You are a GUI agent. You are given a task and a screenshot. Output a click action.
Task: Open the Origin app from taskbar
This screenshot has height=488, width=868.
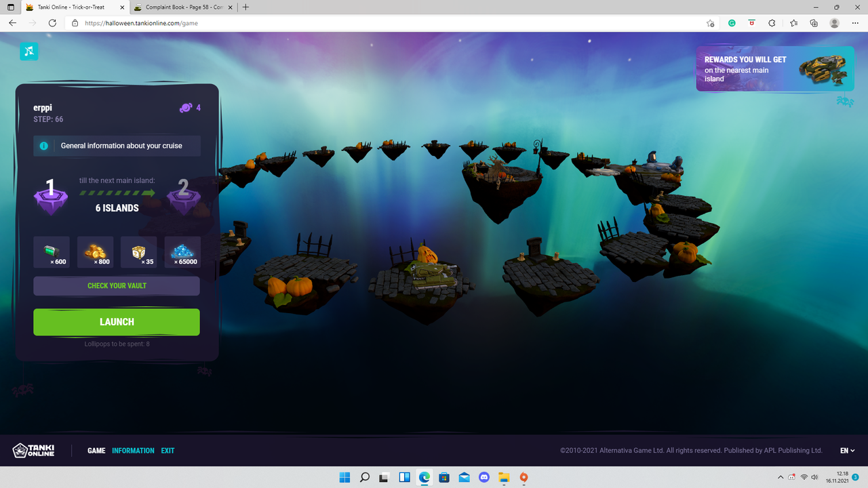[x=524, y=477]
